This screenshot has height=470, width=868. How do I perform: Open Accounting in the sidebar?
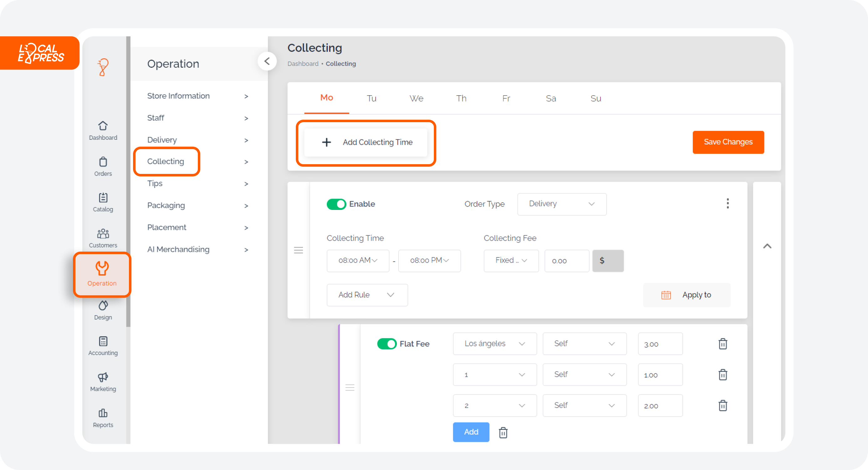103,346
